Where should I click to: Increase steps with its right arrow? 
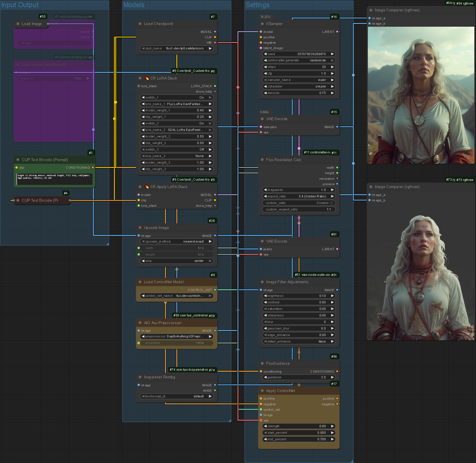point(332,67)
